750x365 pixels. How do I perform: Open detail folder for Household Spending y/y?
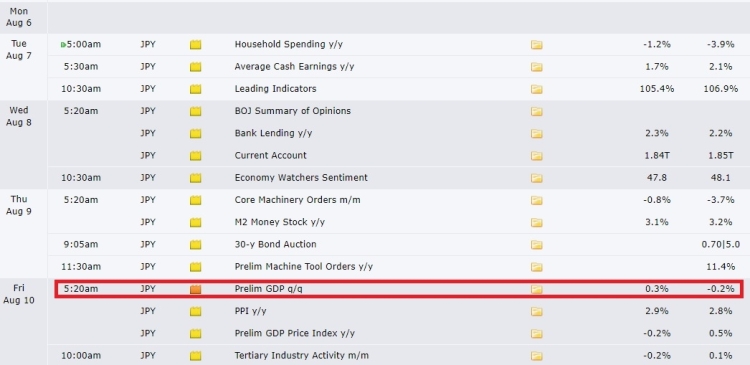coord(537,45)
